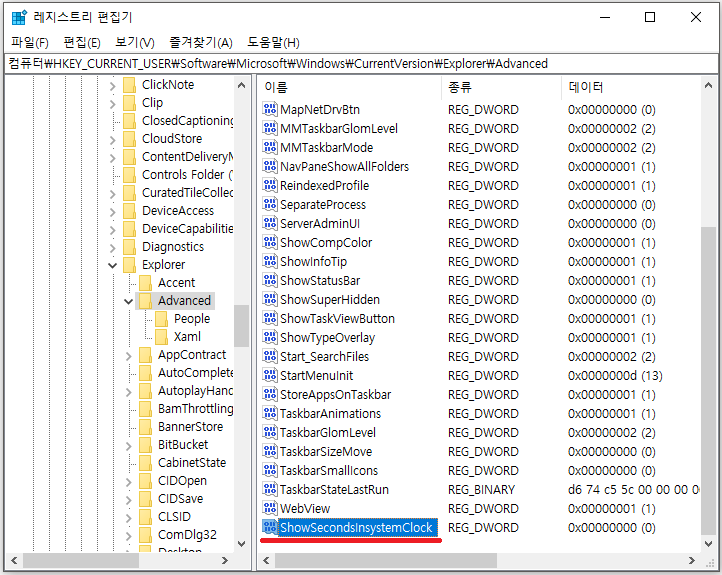This screenshot has height=575, width=722.
Task: Select the CIDSave key in tree
Action: click(x=180, y=499)
